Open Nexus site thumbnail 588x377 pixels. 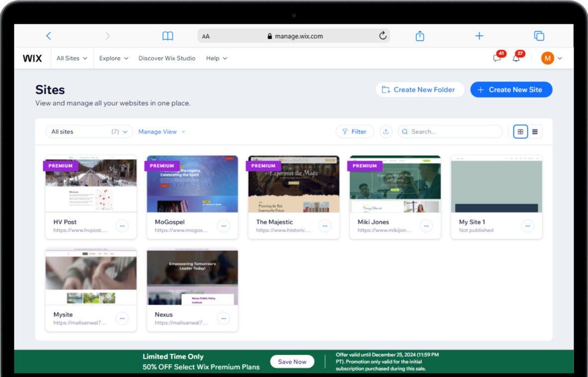tap(192, 277)
